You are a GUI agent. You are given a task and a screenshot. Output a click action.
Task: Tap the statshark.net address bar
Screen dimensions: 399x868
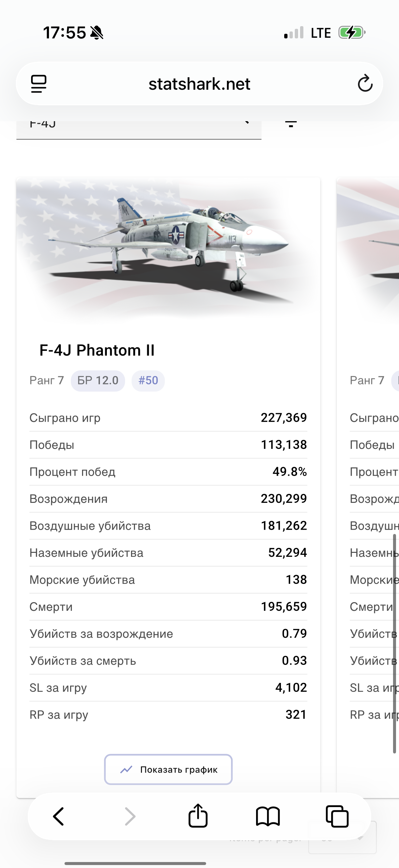click(x=199, y=83)
